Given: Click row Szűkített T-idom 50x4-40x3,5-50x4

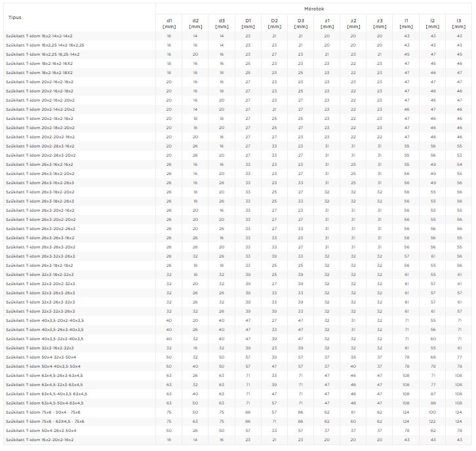Looking at the screenshot, I should coord(238,366).
